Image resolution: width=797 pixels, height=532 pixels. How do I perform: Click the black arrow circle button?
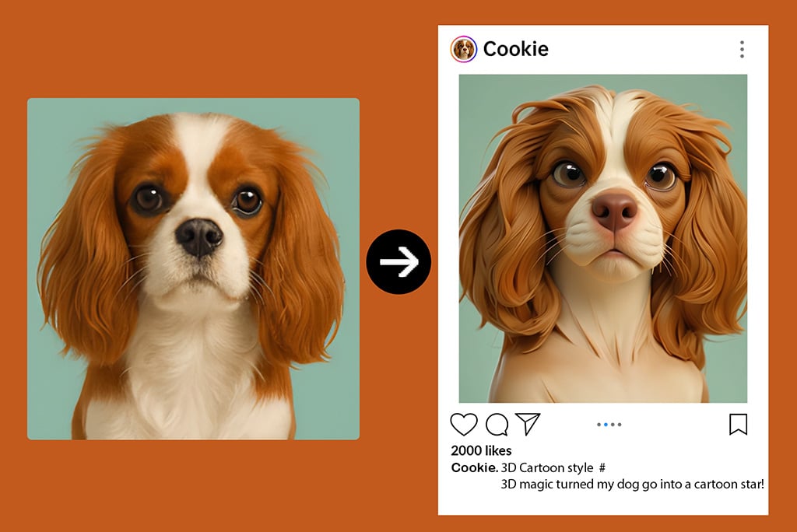tap(398, 261)
